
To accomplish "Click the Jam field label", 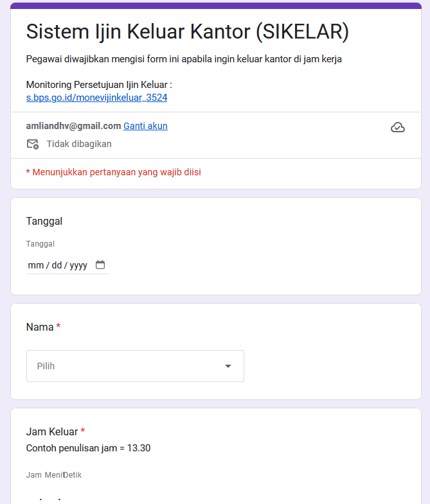I will click(x=33, y=475).
